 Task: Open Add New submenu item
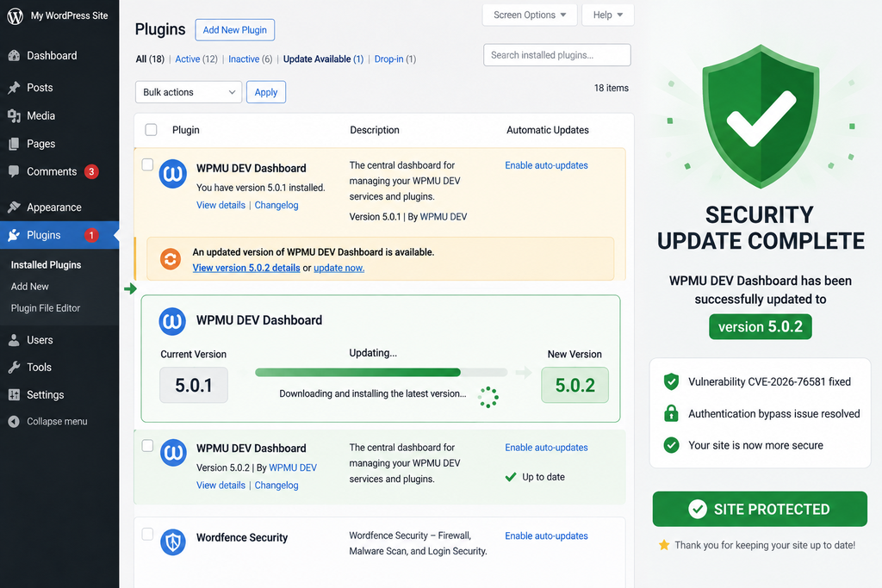coord(30,287)
